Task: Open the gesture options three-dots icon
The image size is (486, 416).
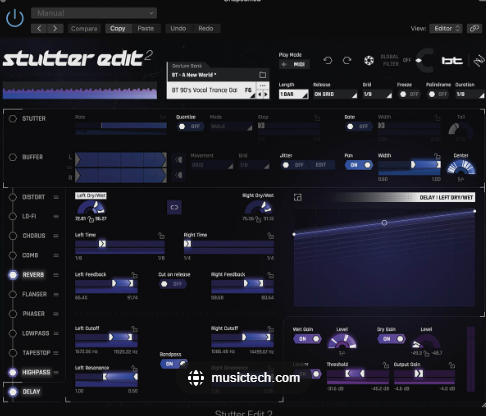Action: tap(263, 86)
